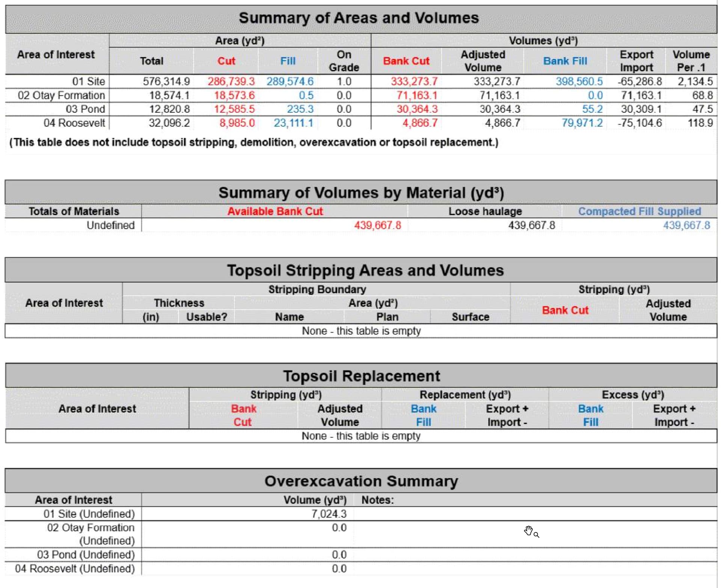
Task: Click red bank cut value 4,866.7
Action: click(x=420, y=123)
